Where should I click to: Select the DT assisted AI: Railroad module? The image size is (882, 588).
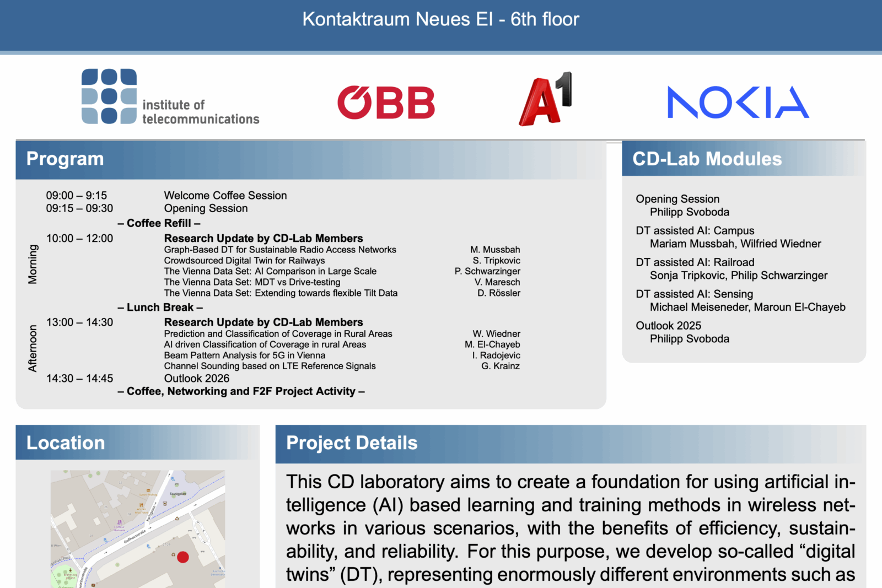[x=695, y=262]
